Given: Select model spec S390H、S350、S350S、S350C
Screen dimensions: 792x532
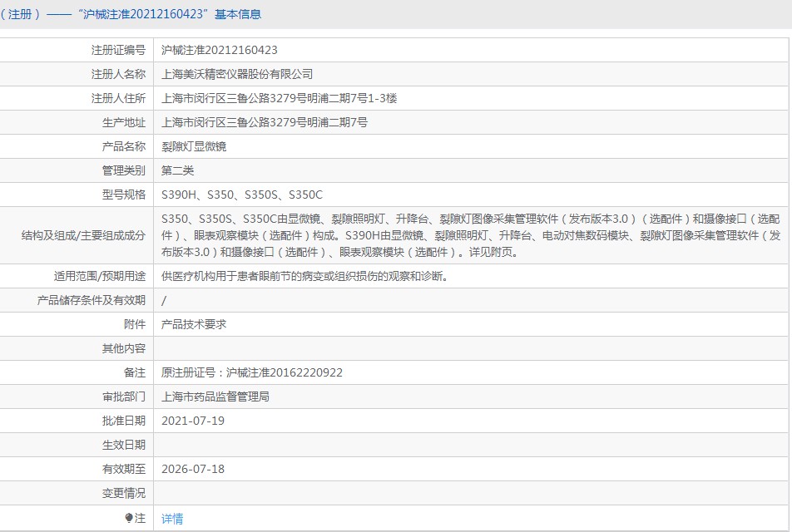Looking at the screenshot, I should click(x=241, y=195).
